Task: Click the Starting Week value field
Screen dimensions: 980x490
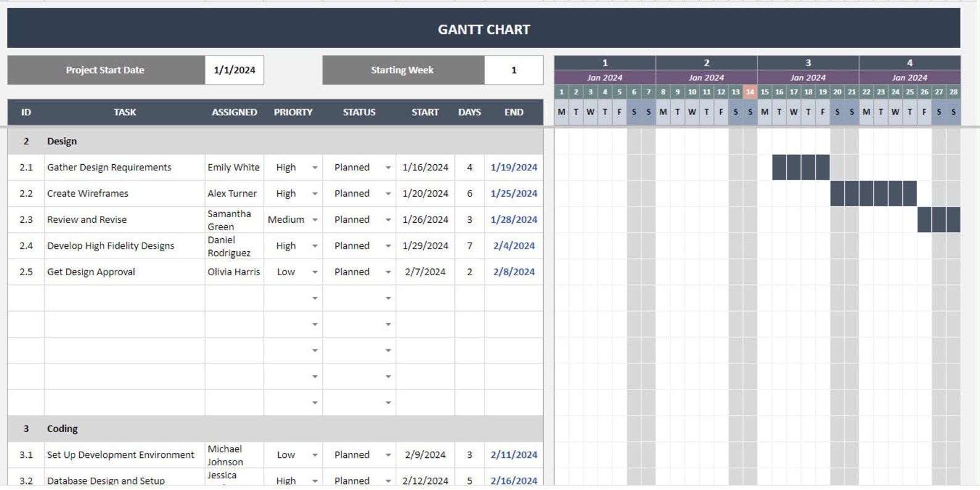Action: (x=513, y=70)
